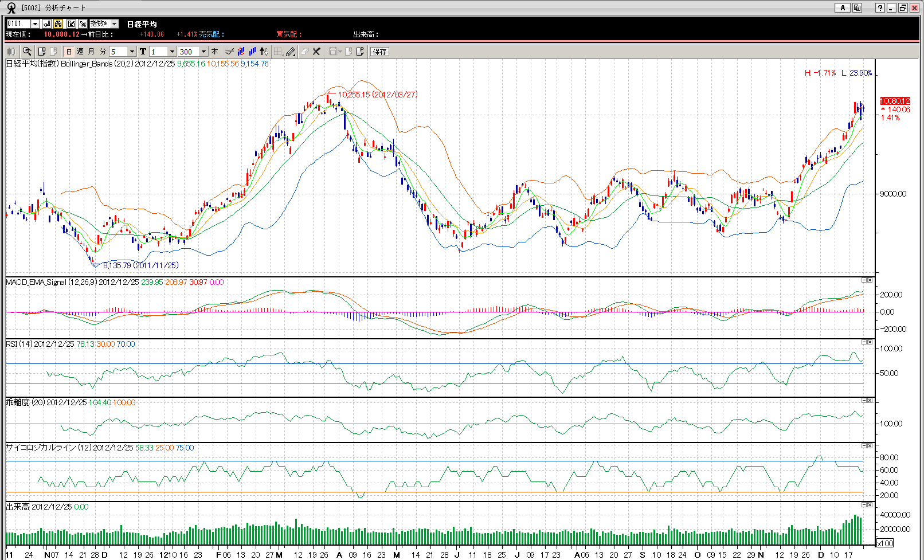Screen dimensions: 924x560
Task: Click the bold T text tool icon
Action: tap(143, 52)
